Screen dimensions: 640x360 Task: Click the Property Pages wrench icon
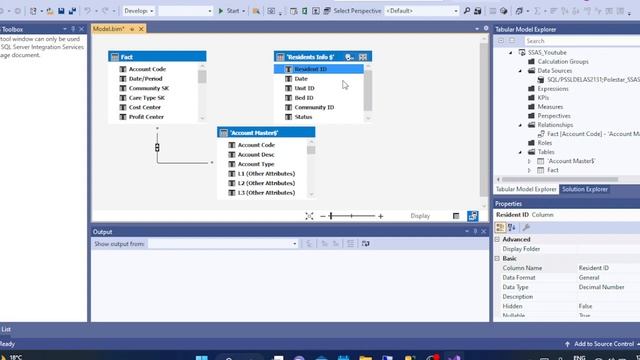[526, 227]
